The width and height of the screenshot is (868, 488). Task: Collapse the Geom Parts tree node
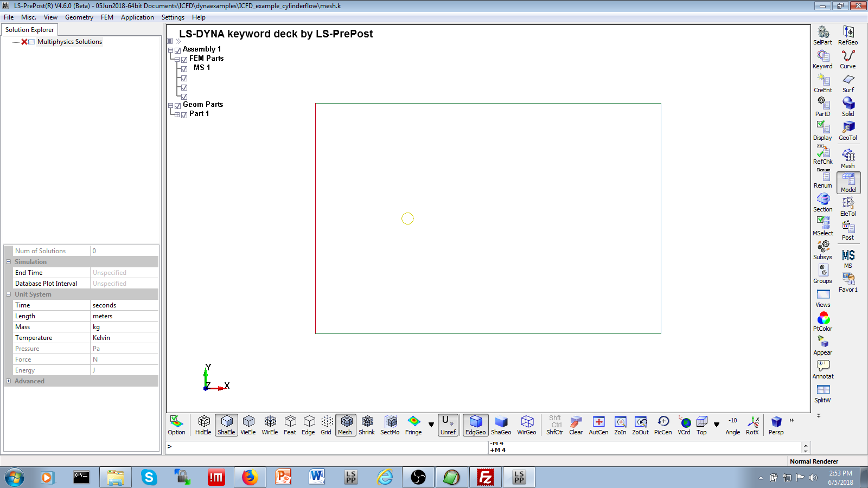point(170,105)
